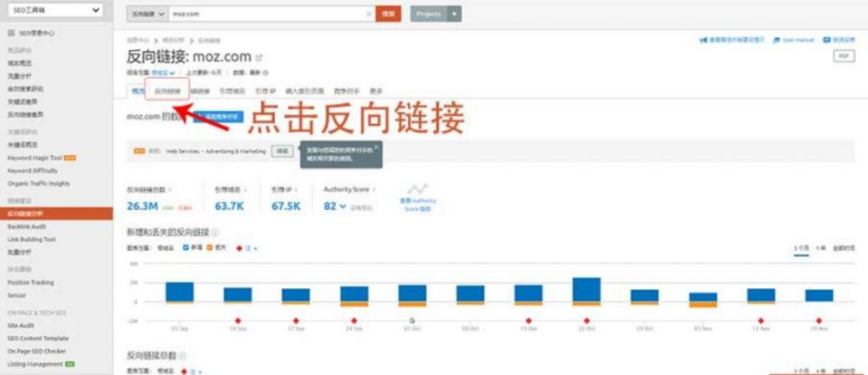
Task: Toggle the blue new-links checkbox in the chart legend
Action: (186, 248)
